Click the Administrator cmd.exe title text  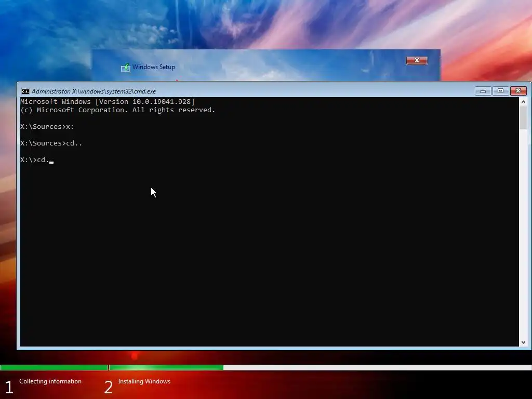click(x=94, y=91)
